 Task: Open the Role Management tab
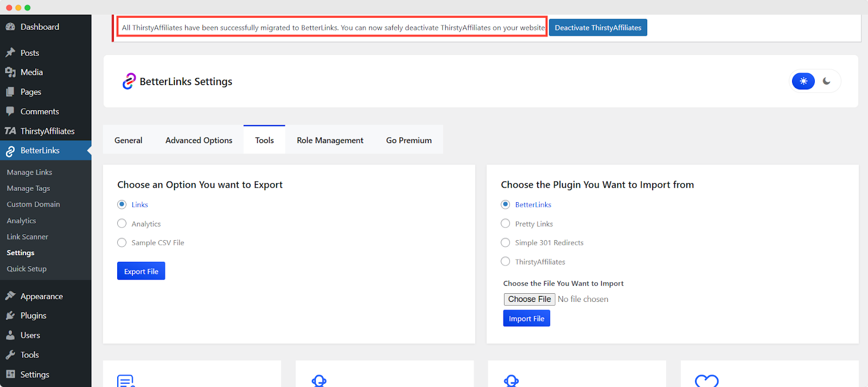tap(330, 140)
